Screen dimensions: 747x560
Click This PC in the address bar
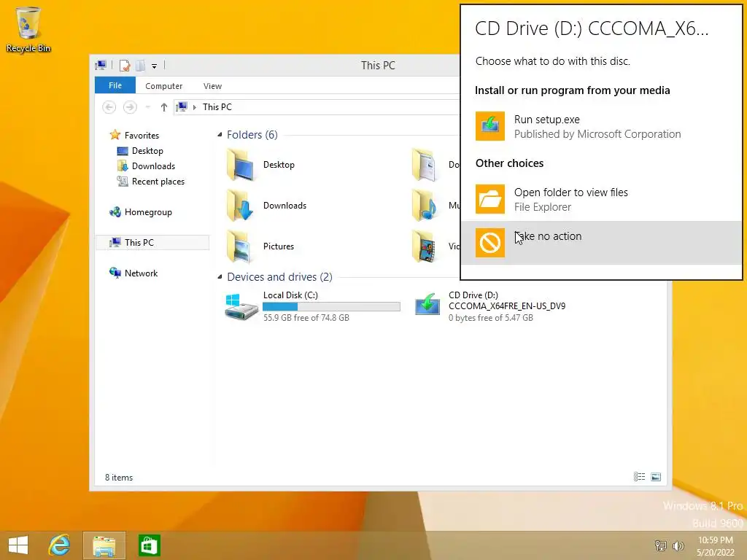pyautogui.click(x=217, y=107)
